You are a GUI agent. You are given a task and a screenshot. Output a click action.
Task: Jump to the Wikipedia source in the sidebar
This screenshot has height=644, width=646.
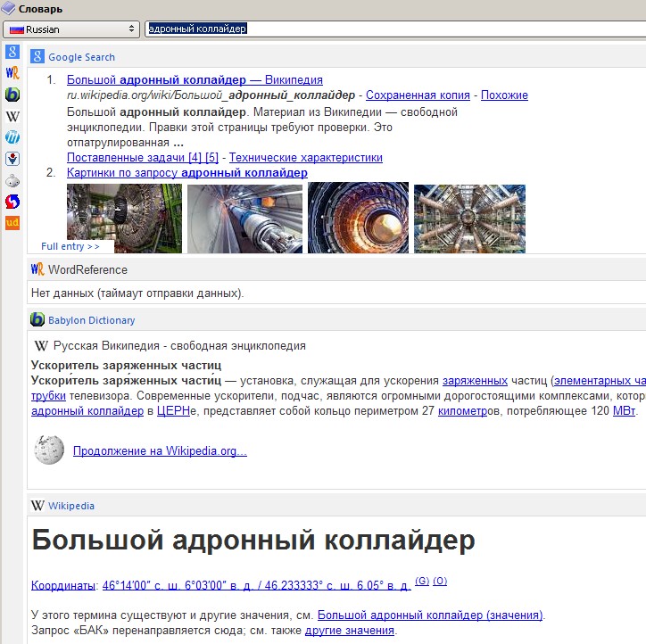(12, 116)
